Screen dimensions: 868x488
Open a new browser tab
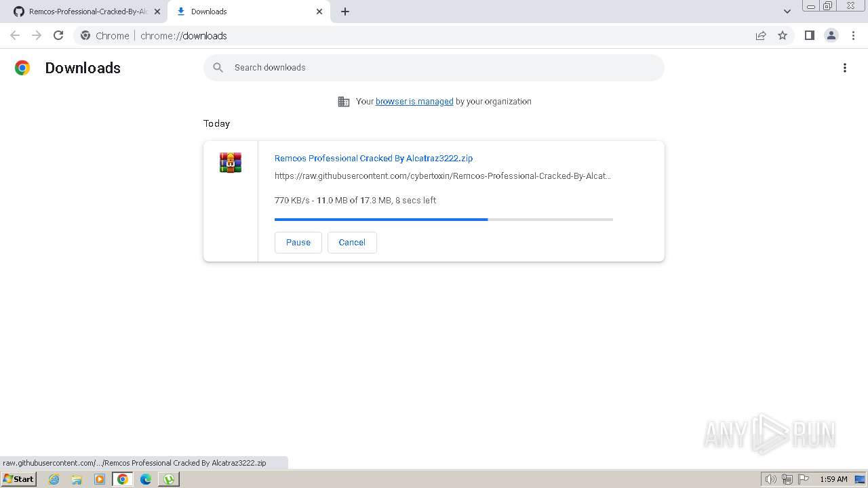click(x=345, y=12)
